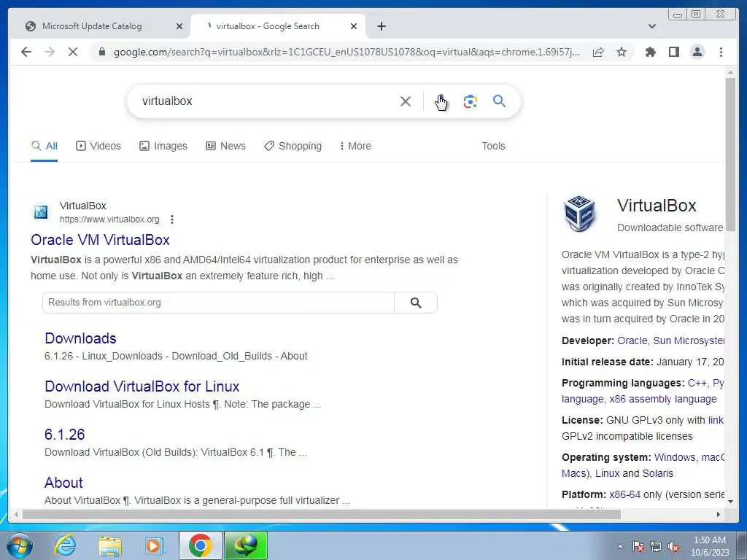This screenshot has height=560, width=747.
Task: Open the Downloads sitelink
Action: (x=80, y=338)
